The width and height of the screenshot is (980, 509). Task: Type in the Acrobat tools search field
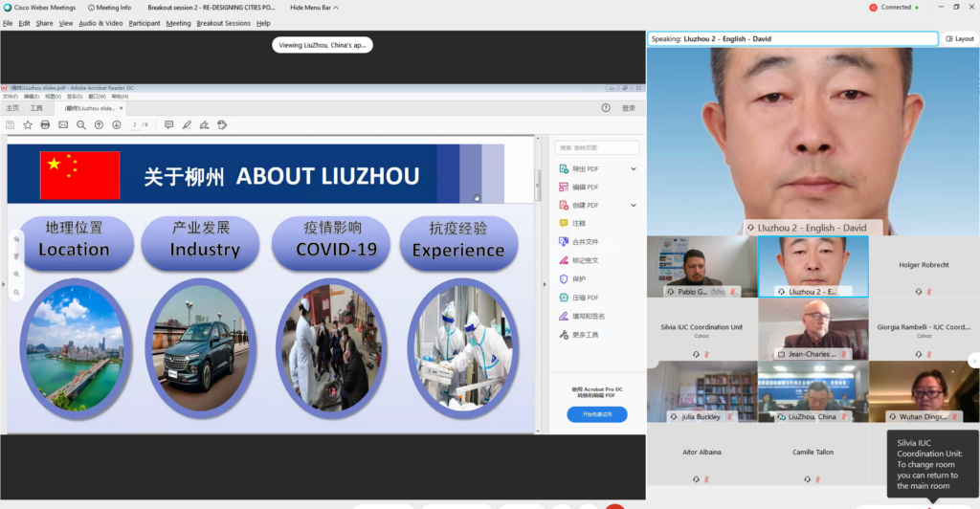coord(598,148)
